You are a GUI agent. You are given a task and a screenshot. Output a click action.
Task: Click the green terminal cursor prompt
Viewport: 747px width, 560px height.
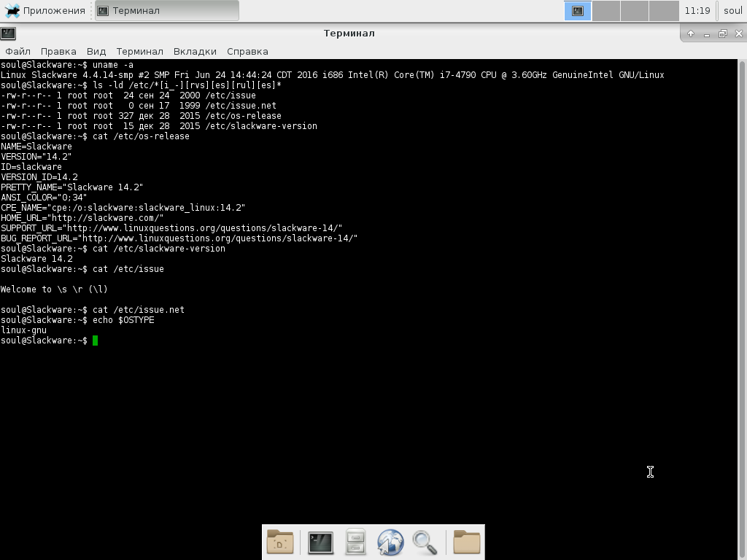(96, 341)
